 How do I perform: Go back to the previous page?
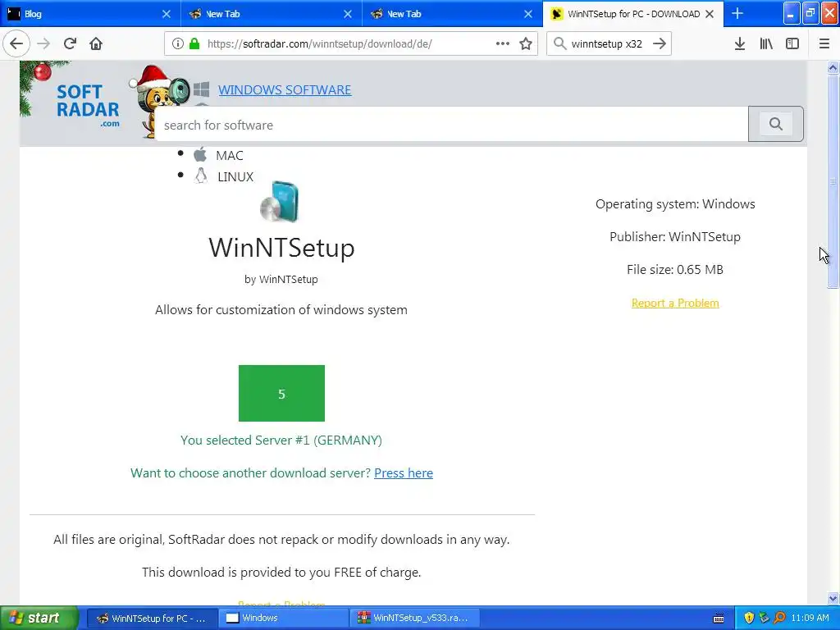pos(16,43)
